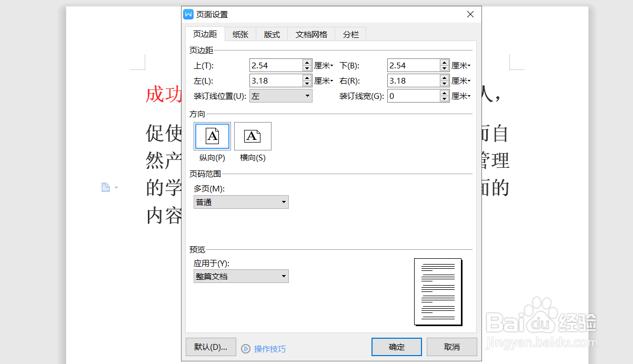Click the play icon beside 操作技巧
The width and height of the screenshot is (633, 364).
click(245, 348)
